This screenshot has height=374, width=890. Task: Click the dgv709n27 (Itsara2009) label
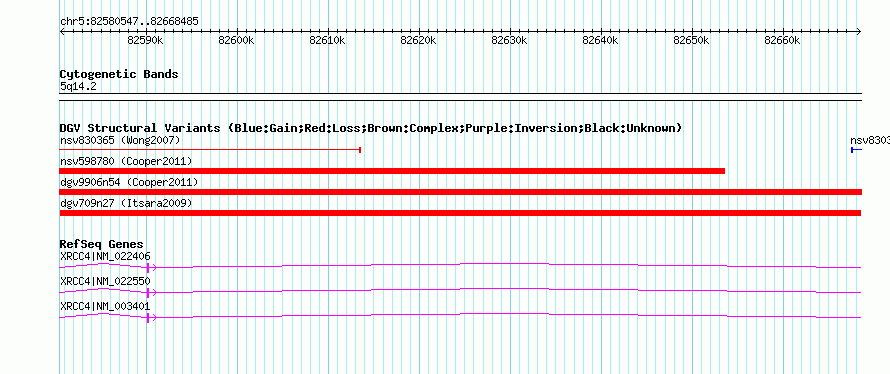click(x=126, y=203)
